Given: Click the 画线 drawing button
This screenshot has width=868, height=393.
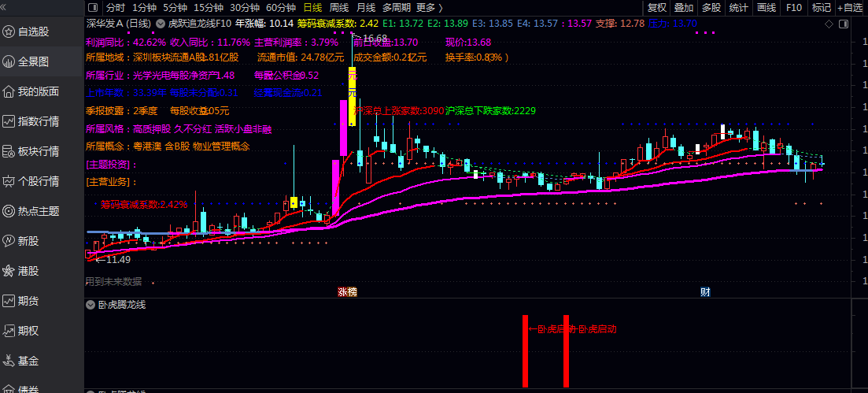Looking at the screenshot, I should click(x=766, y=8).
